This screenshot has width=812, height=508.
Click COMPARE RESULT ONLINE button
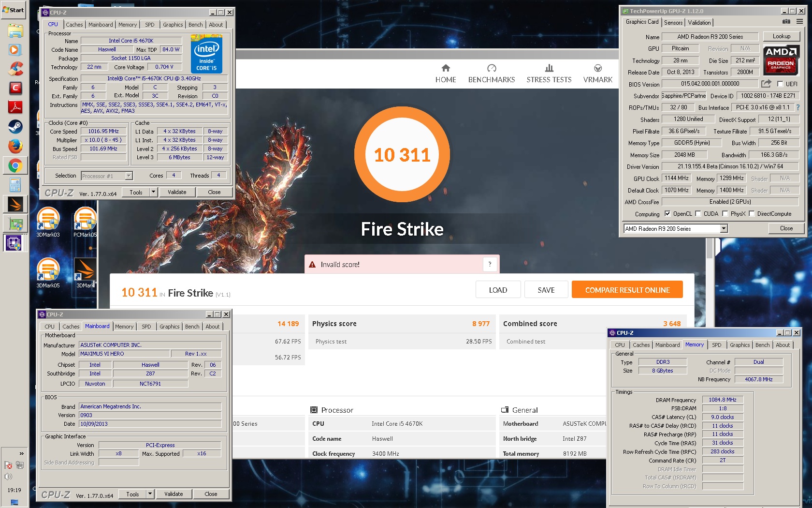tap(627, 290)
